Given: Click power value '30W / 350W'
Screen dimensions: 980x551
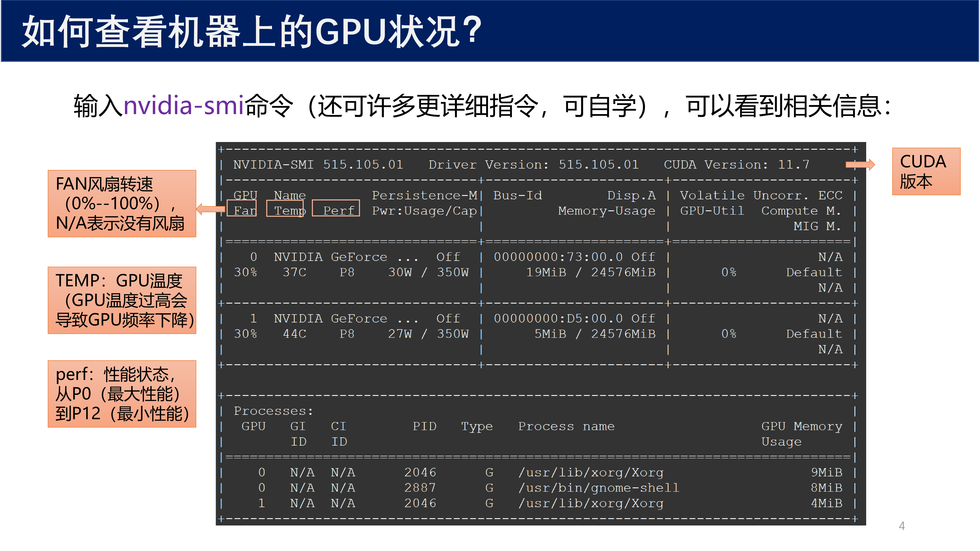Looking at the screenshot, I should click(428, 272).
